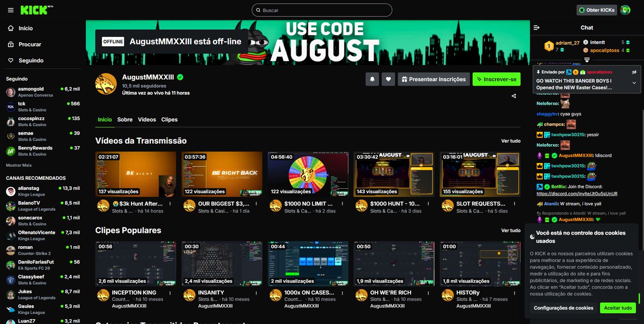Hide the pinned chat message with eye icon
Screen dimensions: 644x324
634,72
